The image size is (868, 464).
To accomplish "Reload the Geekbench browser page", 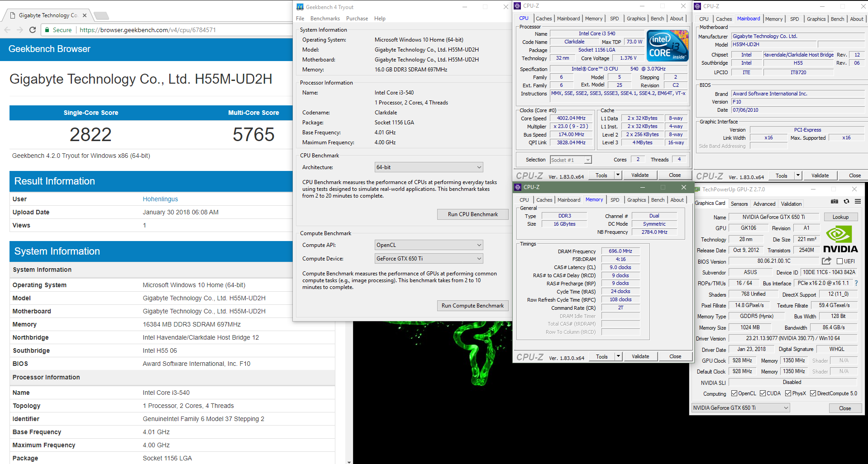I will (33, 30).
